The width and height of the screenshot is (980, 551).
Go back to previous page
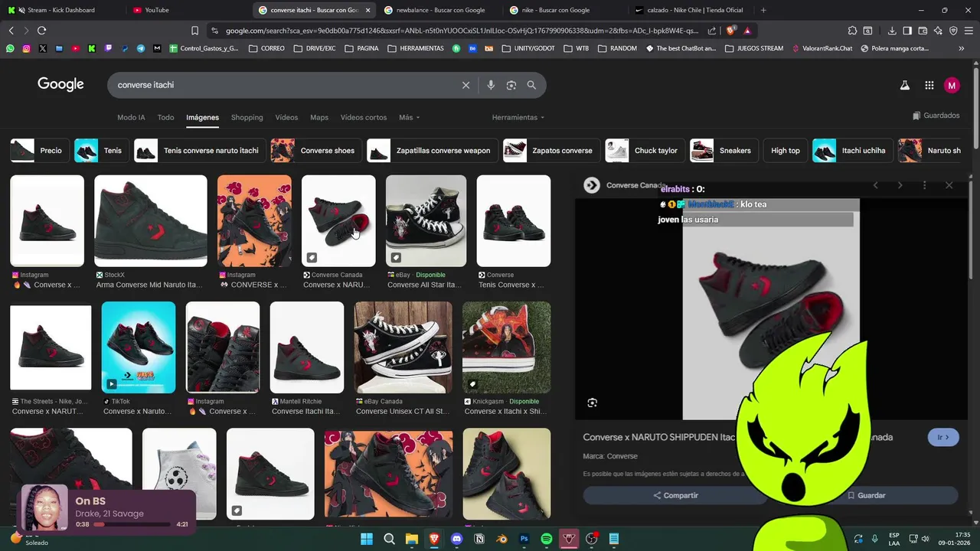click(11, 31)
